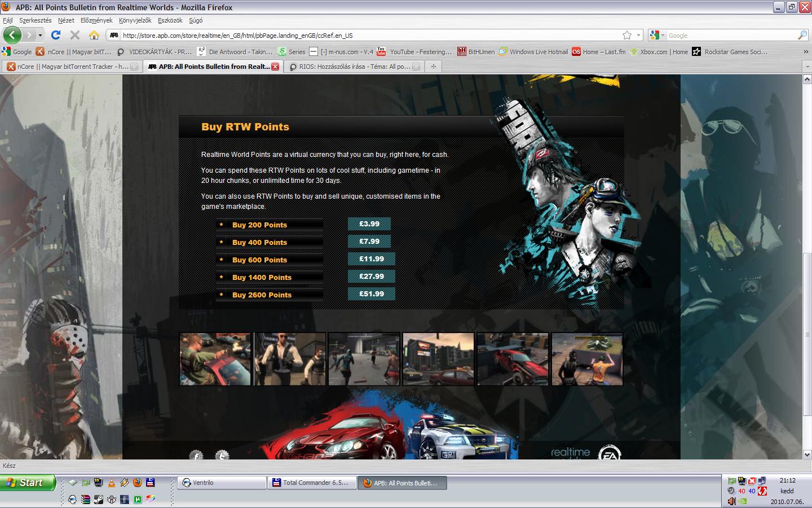Bookmark this page with the star icon
Screen dimensions: 812x508
tap(626, 35)
